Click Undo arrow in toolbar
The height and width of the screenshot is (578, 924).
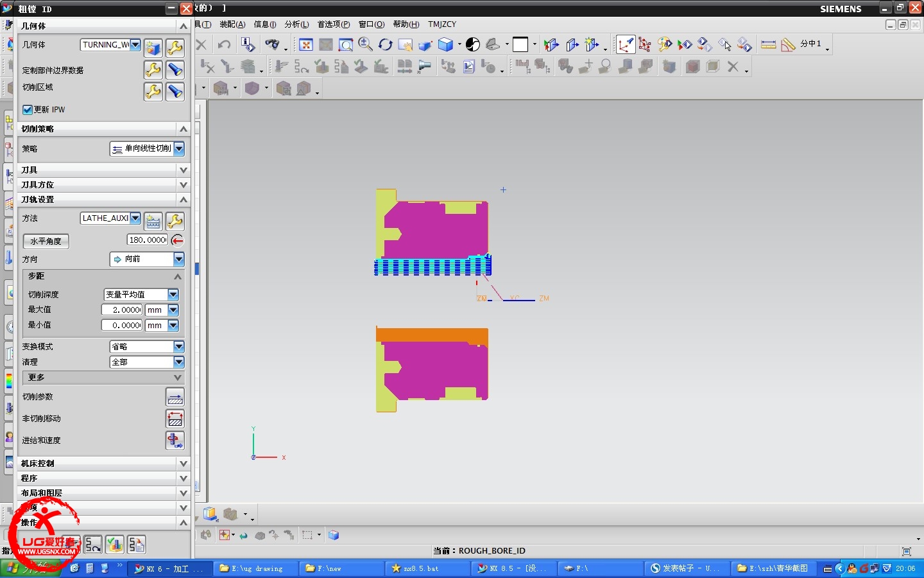[224, 44]
